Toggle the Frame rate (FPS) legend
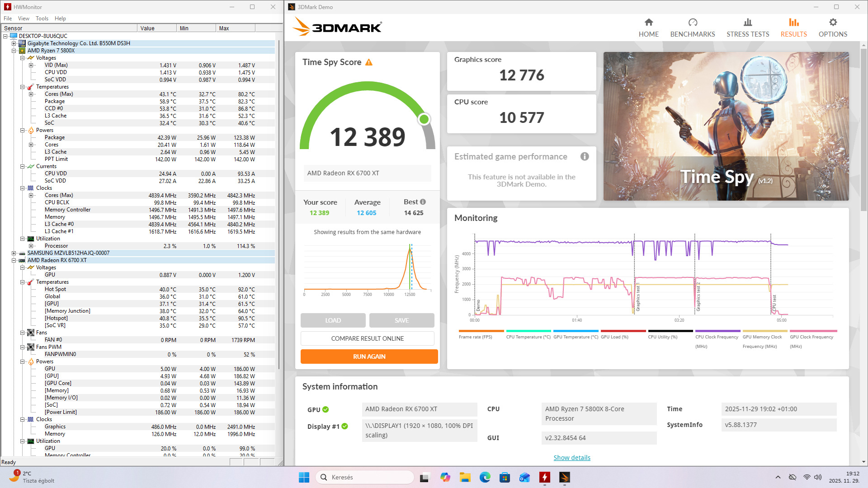 [475, 337]
